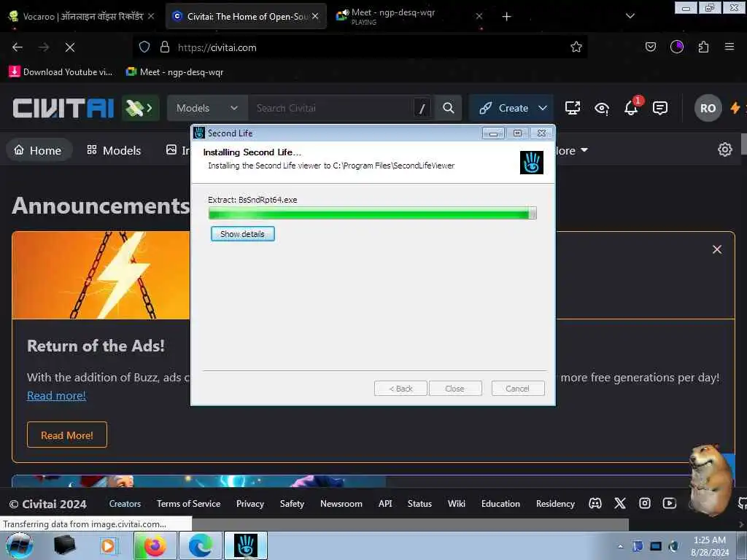Open Terms of Service footer link
This screenshot has height=560, width=747.
[x=189, y=503]
